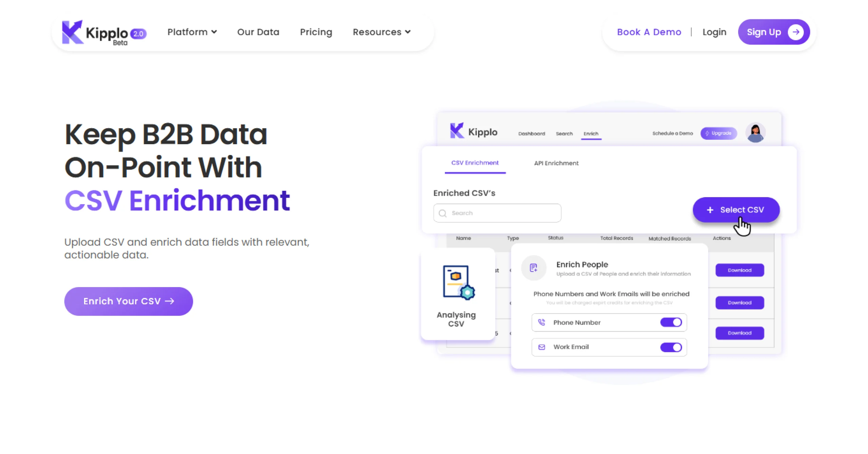Expand the Platform dropdown menu

(192, 32)
